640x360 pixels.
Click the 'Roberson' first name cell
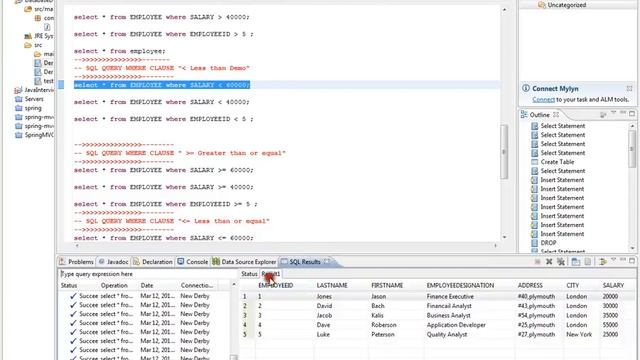pyautogui.click(x=384, y=325)
